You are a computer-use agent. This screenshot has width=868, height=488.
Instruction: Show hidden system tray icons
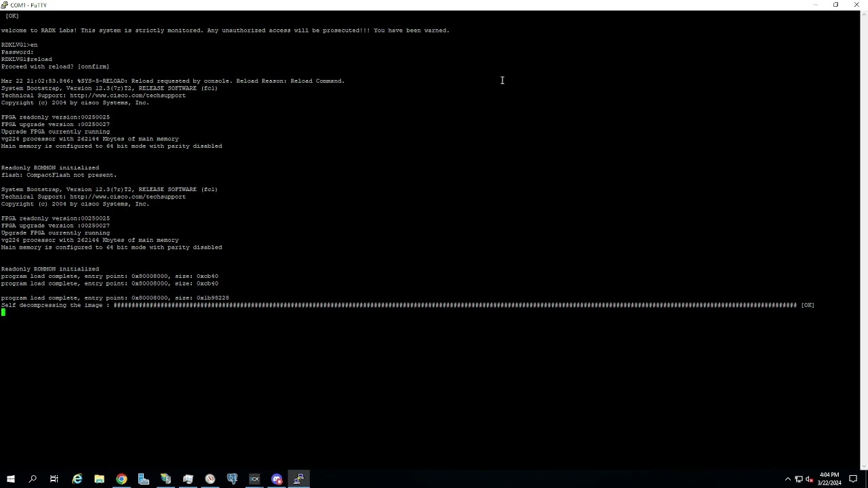point(787,479)
